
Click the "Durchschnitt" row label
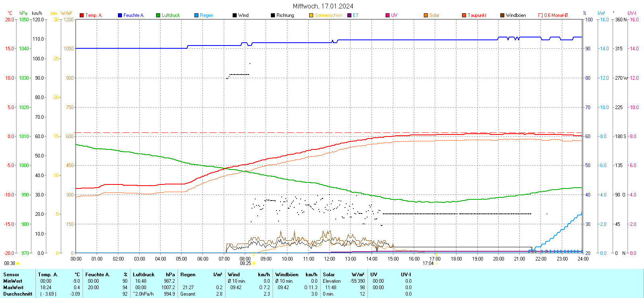click(x=18, y=294)
